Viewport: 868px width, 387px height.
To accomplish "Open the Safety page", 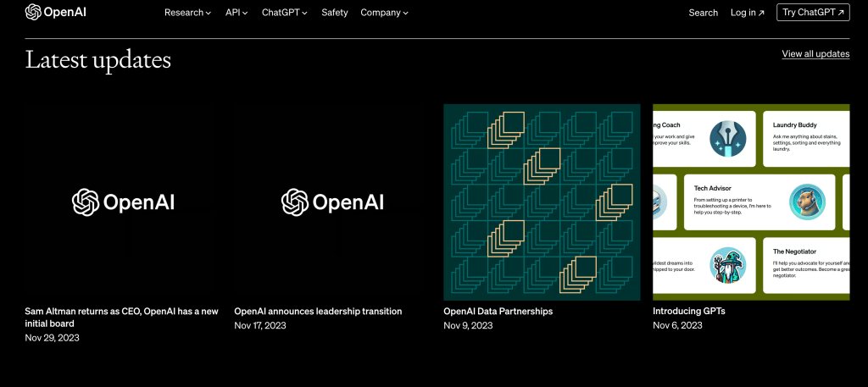I will pos(334,12).
